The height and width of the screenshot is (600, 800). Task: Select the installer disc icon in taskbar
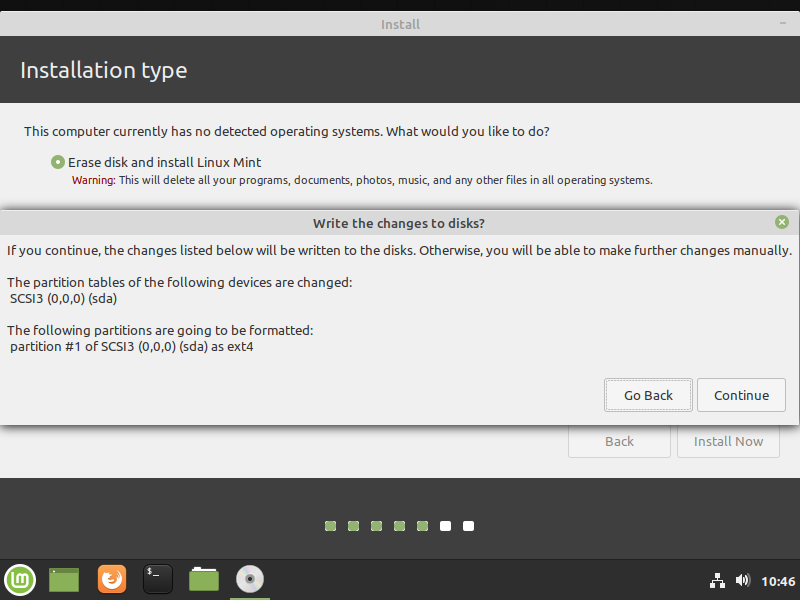(249, 580)
